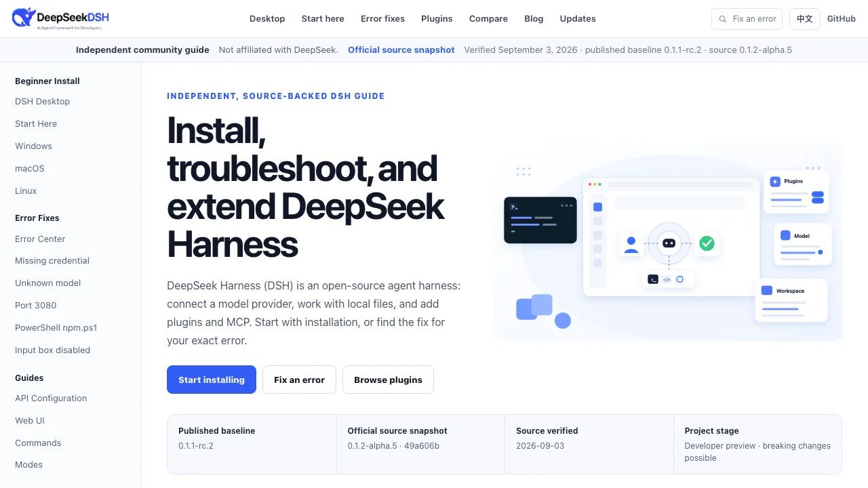The height and width of the screenshot is (488, 868).
Task: Click the Guides section heading
Action: tap(29, 378)
